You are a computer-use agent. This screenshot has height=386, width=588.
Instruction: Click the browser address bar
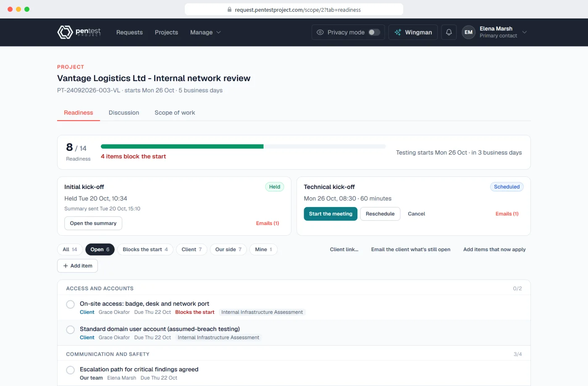point(294,9)
